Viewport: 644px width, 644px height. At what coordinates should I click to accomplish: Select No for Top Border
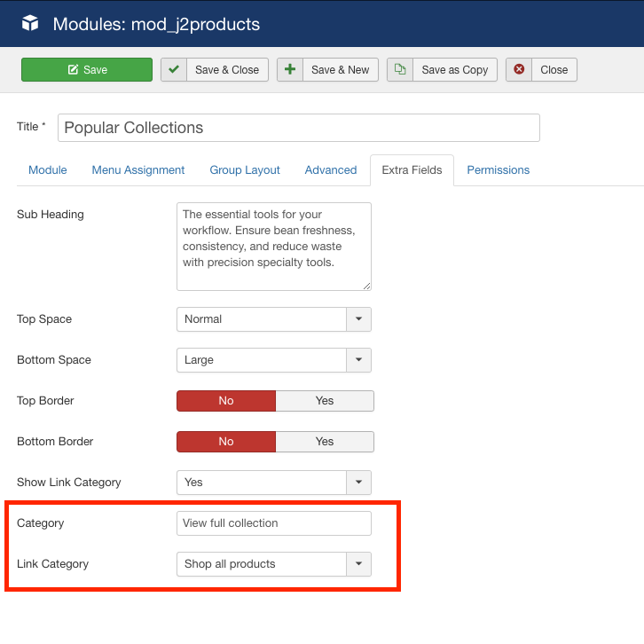click(226, 401)
